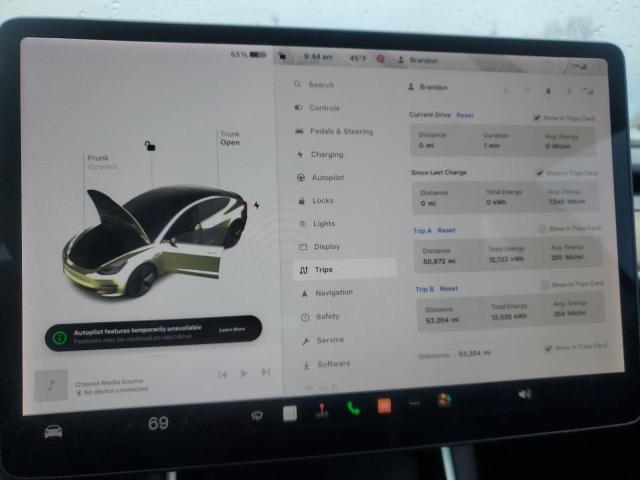Tap the Trunk Open label
Image resolution: width=640 pixels, height=480 pixels.
click(230, 138)
